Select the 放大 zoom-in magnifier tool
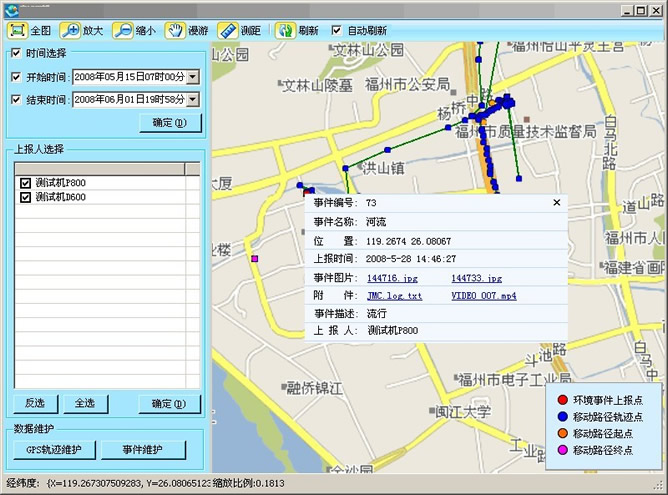The height and width of the screenshot is (495, 668). (70, 31)
